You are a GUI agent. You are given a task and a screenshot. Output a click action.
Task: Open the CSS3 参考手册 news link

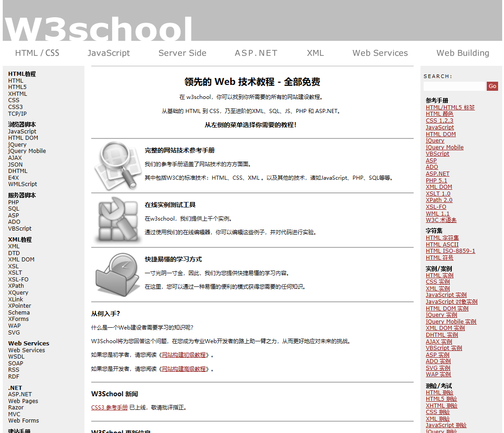(109, 408)
